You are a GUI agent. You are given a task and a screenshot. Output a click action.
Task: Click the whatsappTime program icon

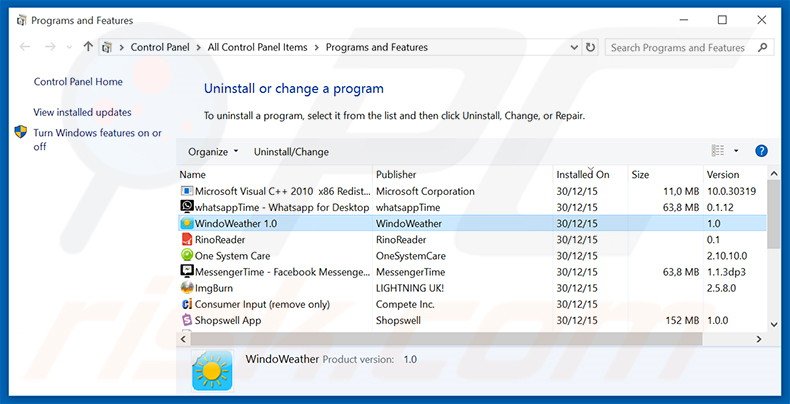pyautogui.click(x=187, y=207)
